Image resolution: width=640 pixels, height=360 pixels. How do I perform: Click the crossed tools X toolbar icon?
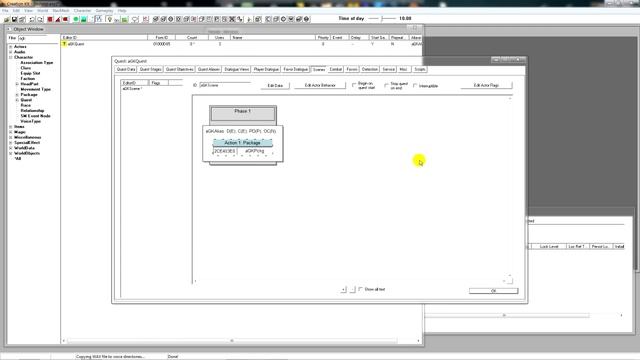(x=232, y=19)
